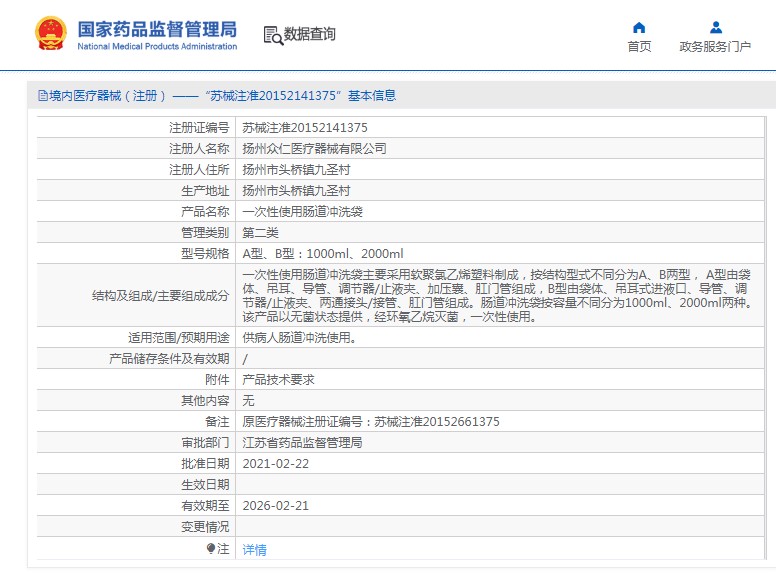Click the 附件 row label
Screen dimensions: 776x580
(217, 380)
